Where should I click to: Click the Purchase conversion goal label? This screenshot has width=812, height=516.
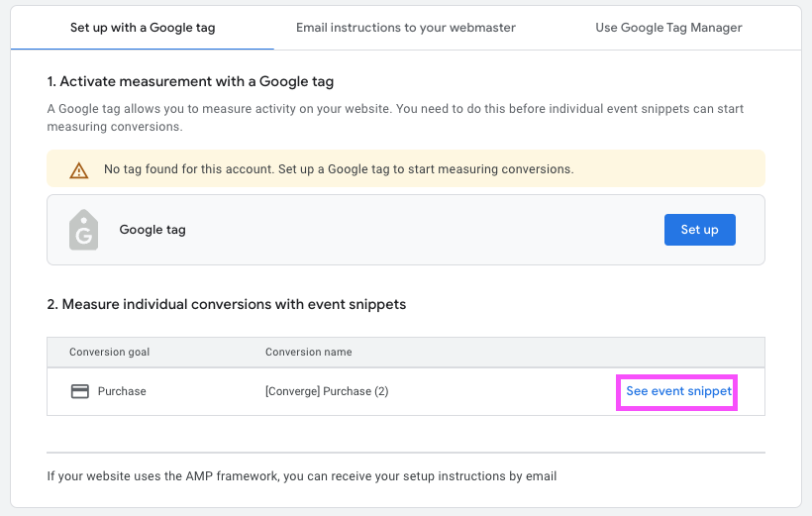pyautogui.click(x=122, y=391)
